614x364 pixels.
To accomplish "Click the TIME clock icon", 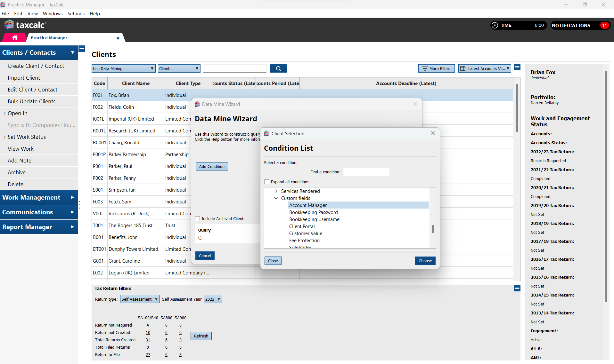I will click(495, 25).
